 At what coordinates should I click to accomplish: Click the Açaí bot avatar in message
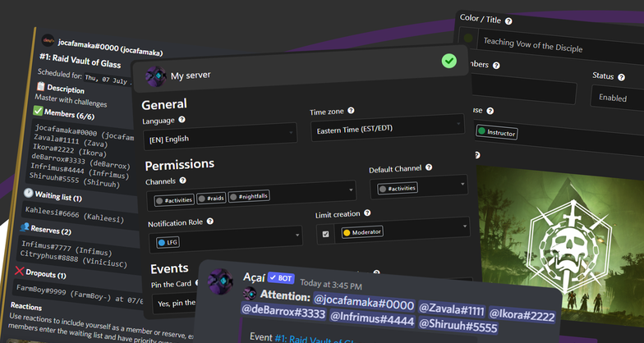(x=220, y=282)
